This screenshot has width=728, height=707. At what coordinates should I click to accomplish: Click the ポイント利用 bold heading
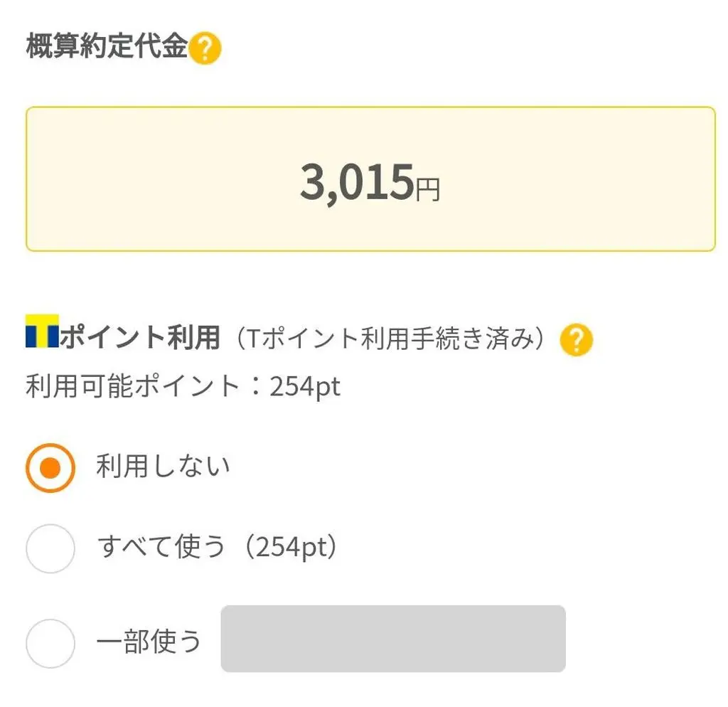pyautogui.click(x=140, y=336)
